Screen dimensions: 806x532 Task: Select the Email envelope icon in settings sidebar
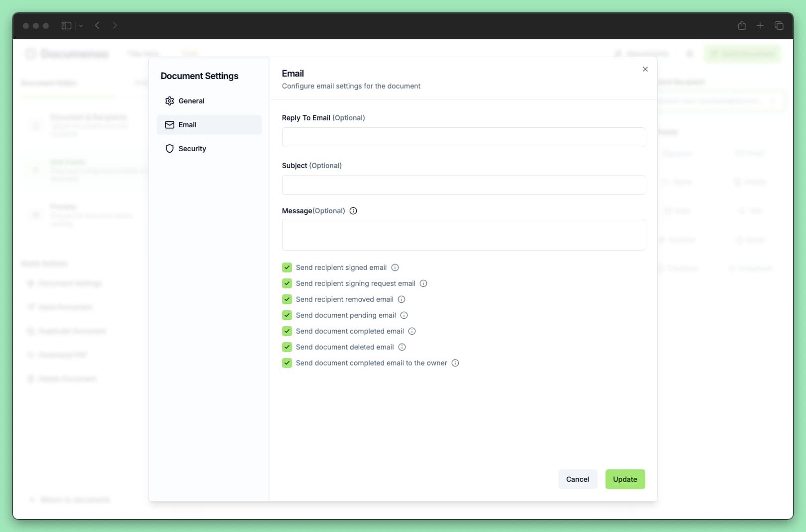170,125
